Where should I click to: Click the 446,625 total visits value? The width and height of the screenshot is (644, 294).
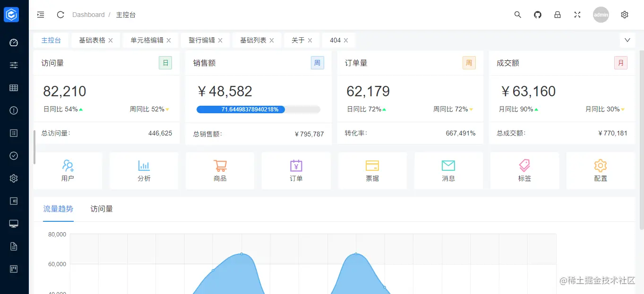[x=160, y=133]
